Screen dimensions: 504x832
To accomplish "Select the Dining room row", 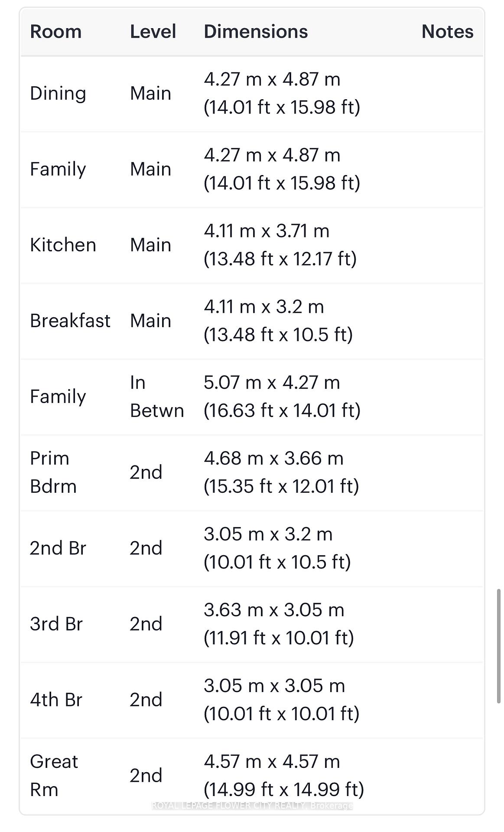I will pos(252,94).
